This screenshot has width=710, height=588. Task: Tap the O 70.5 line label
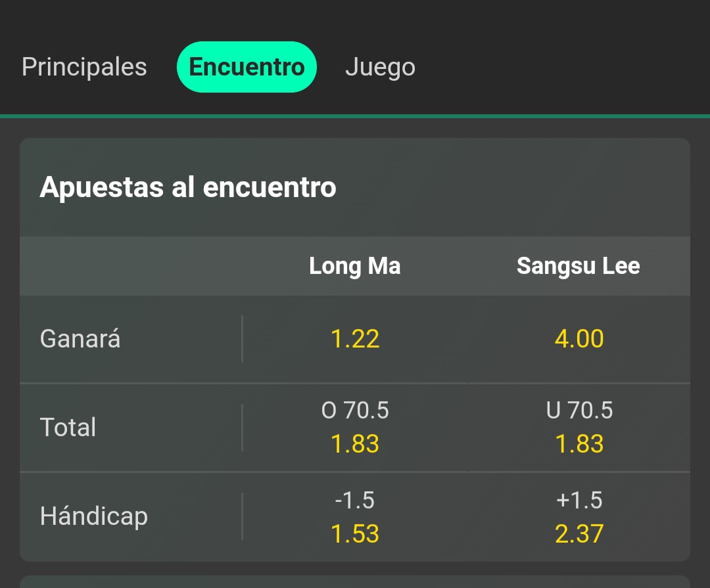tap(355, 410)
